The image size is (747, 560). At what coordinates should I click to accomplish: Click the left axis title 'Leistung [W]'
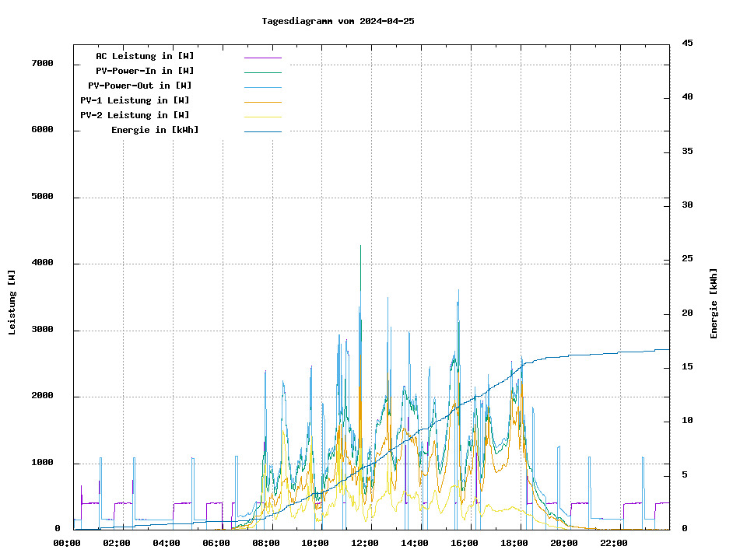click(12, 303)
